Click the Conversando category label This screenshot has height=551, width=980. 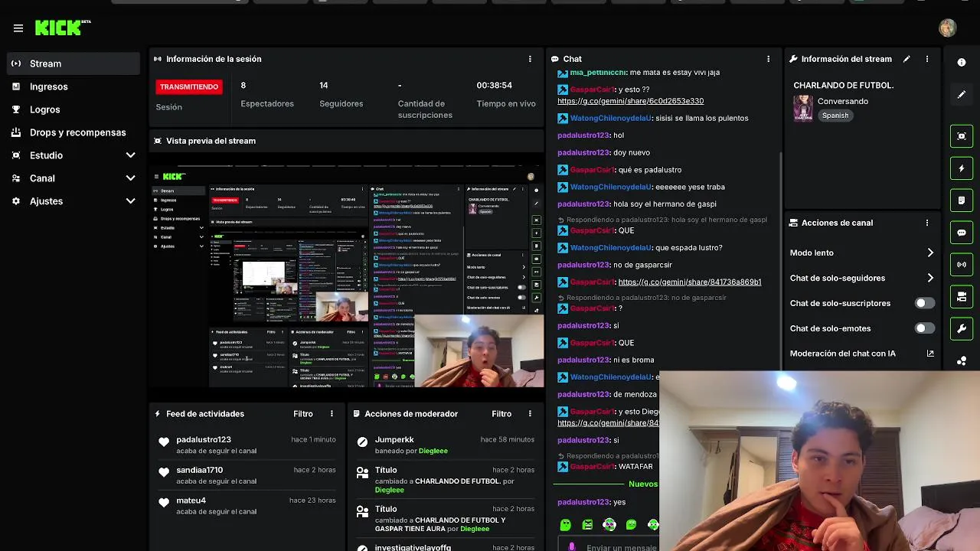click(843, 101)
